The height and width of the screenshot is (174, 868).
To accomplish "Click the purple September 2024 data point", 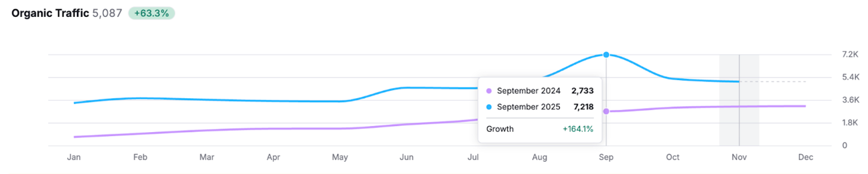I will (606, 111).
